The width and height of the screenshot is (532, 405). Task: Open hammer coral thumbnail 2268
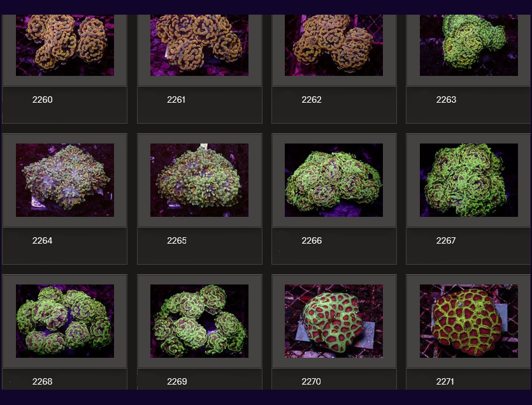[65, 321]
